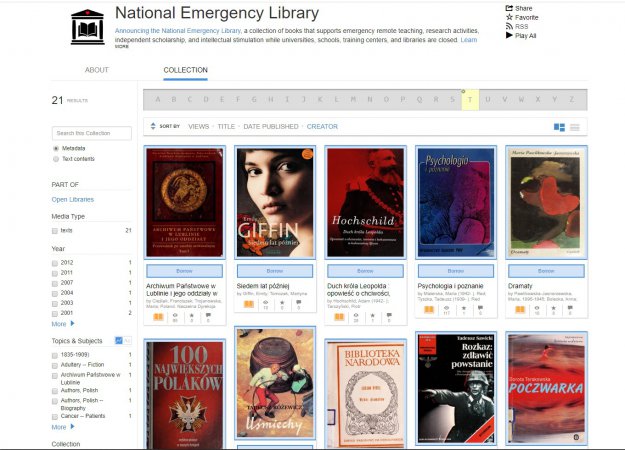Select the Text contents radio button

56,159
